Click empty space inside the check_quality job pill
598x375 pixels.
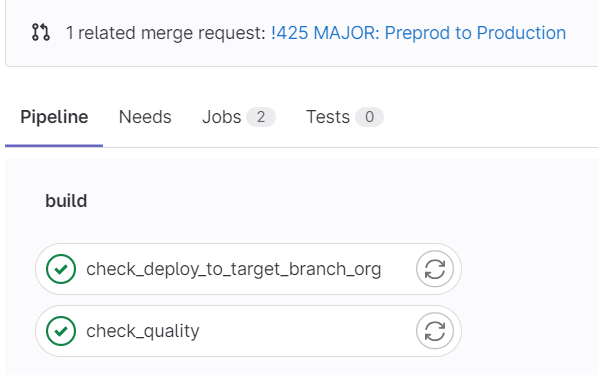point(305,331)
